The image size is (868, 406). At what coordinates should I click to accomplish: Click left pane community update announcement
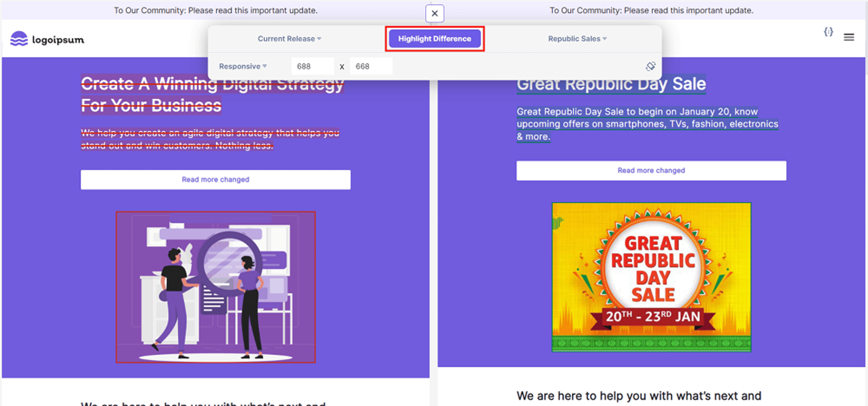coord(216,10)
